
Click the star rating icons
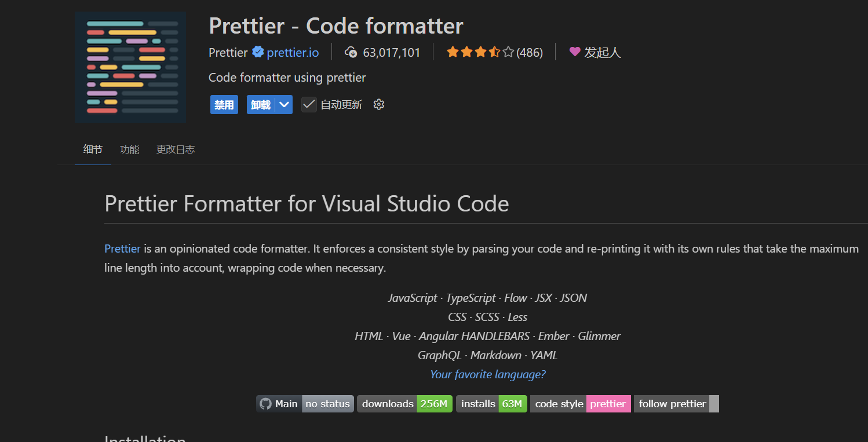(x=480, y=53)
